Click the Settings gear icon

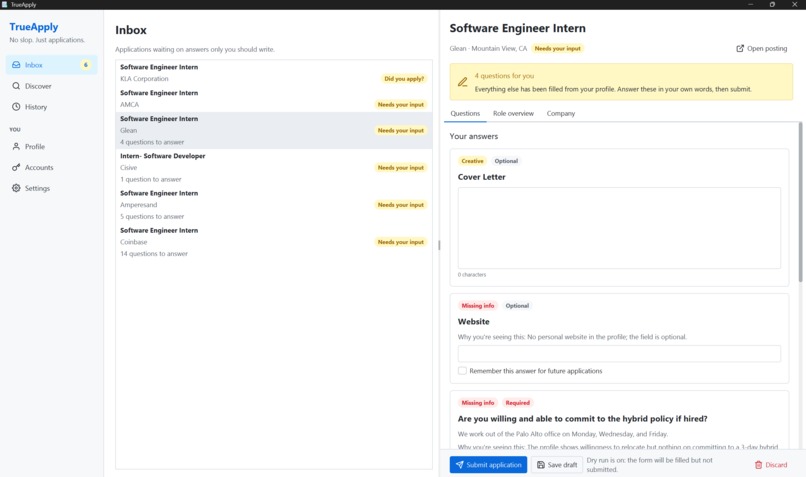click(x=16, y=188)
